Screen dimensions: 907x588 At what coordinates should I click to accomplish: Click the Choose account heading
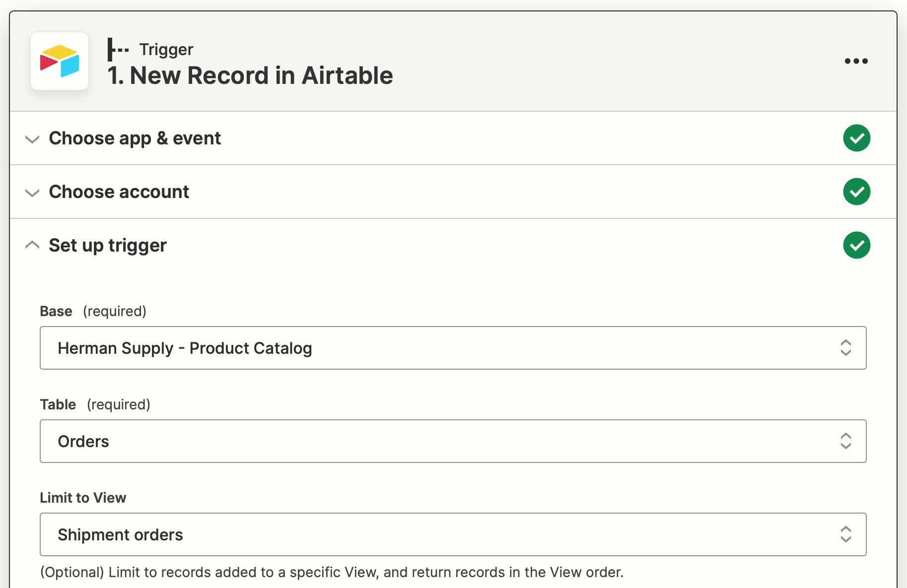pyautogui.click(x=119, y=192)
